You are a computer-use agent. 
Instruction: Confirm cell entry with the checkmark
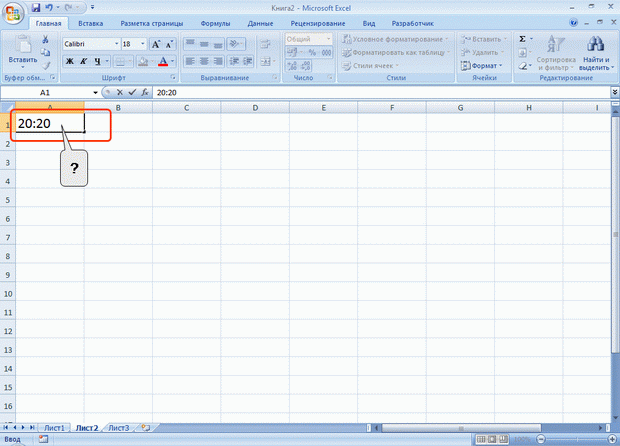point(132,93)
